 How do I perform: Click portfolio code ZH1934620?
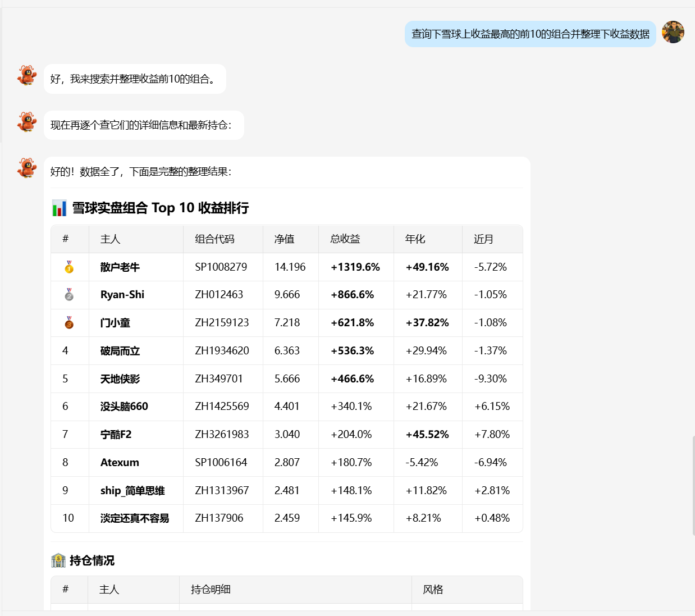pos(222,351)
